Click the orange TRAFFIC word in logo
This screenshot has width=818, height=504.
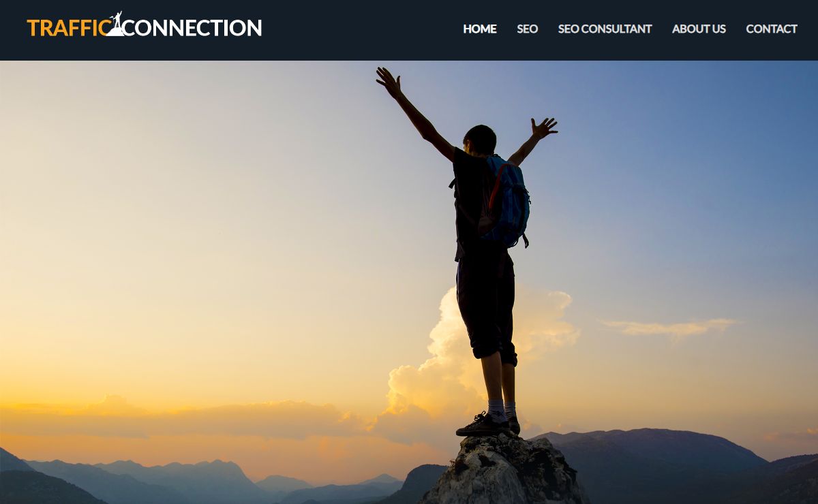tap(67, 28)
